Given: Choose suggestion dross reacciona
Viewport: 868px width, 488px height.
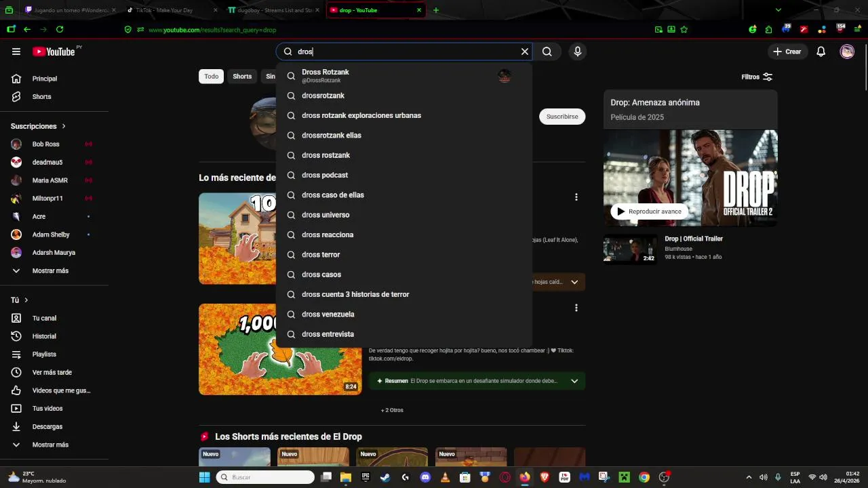Looking at the screenshot, I should [404, 235].
